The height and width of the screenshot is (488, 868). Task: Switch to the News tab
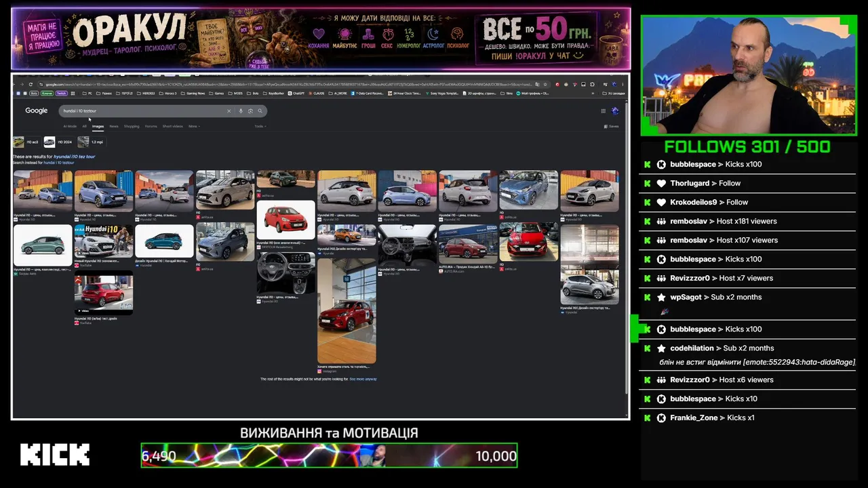[114, 126]
